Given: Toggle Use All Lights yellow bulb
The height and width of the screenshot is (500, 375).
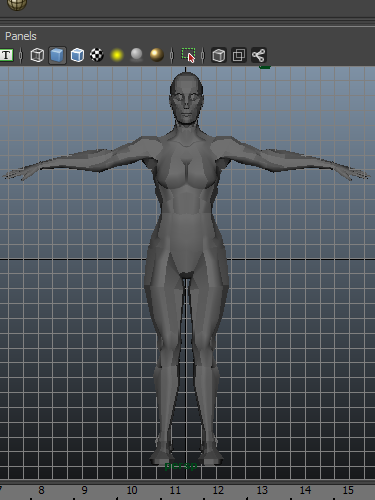Looking at the screenshot, I should pyautogui.click(x=117, y=55).
